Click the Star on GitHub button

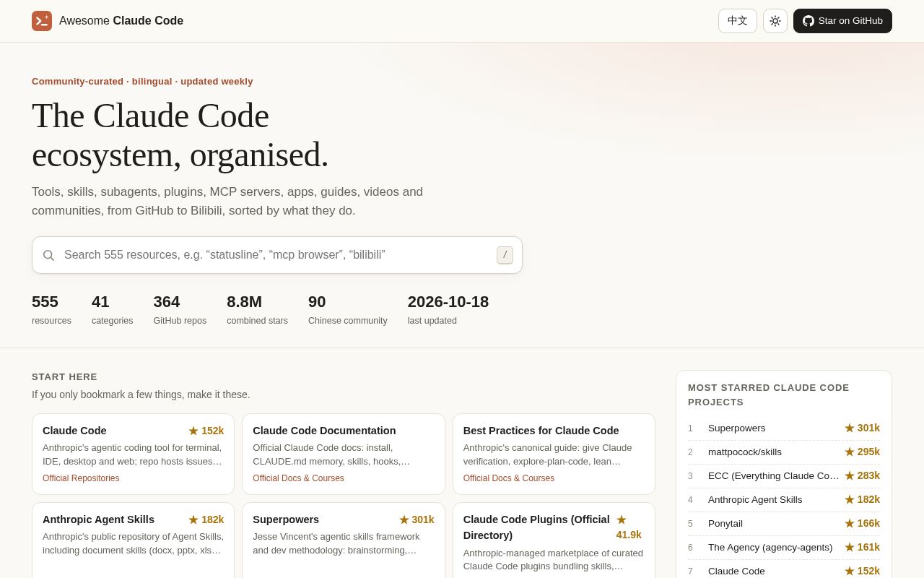(842, 21)
